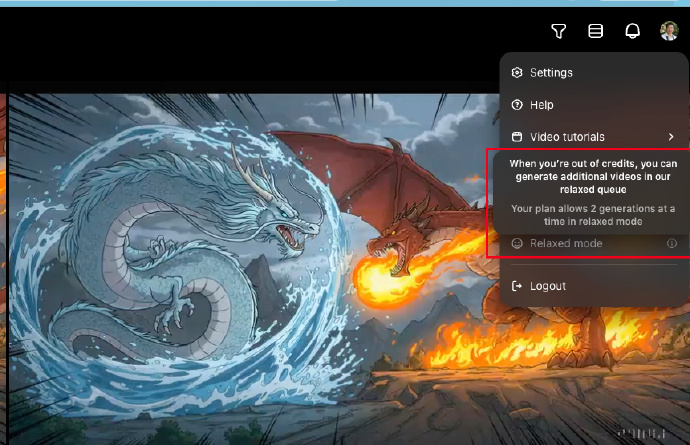Open the notifications bell

[x=632, y=31]
